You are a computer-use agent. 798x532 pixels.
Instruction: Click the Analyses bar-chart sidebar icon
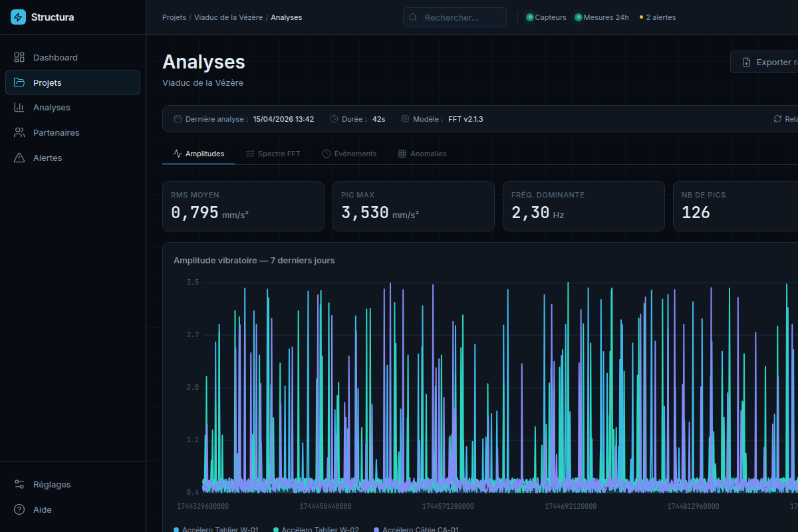[x=19, y=108]
